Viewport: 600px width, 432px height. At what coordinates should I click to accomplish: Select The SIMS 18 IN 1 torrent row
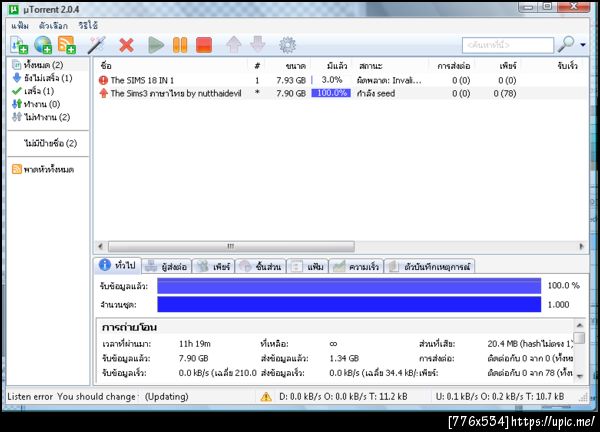coord(341,80)
